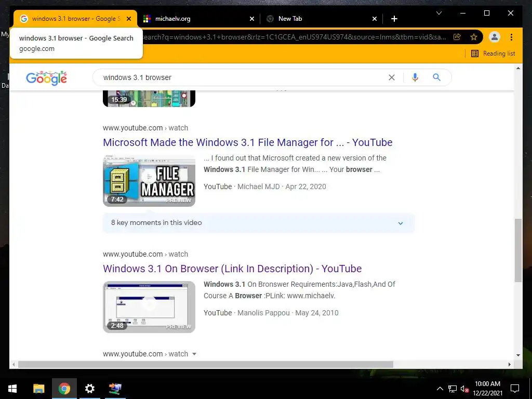Open a new tab with the plus button
Image resolution: width=532 pixels, height=399 pixels.
click(394, 19)
